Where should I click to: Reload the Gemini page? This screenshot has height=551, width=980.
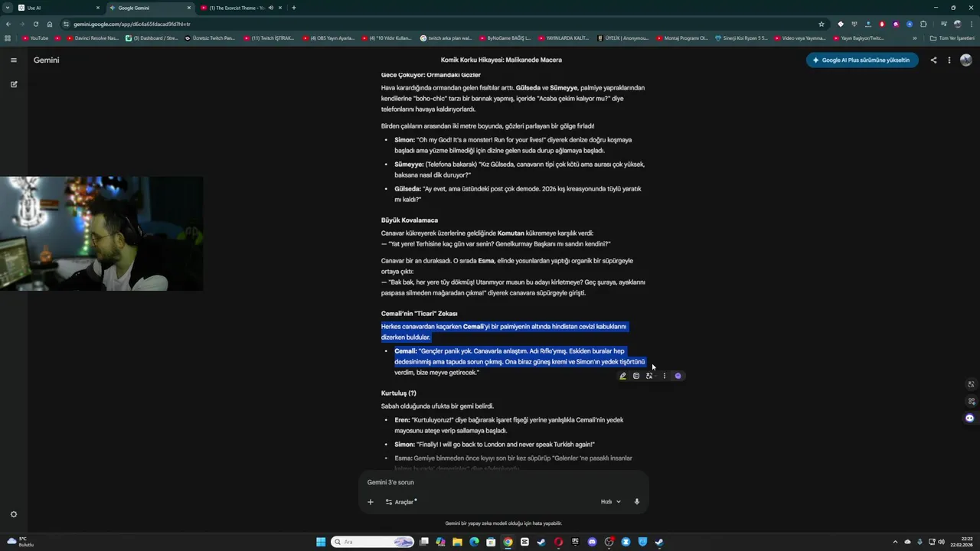[35, 24]
